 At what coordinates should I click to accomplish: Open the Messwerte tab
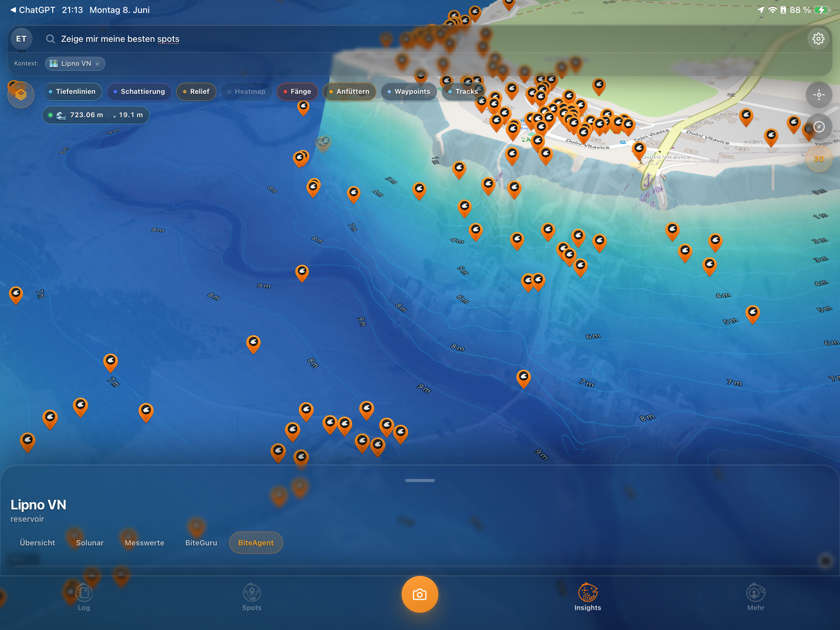point(144,543)
